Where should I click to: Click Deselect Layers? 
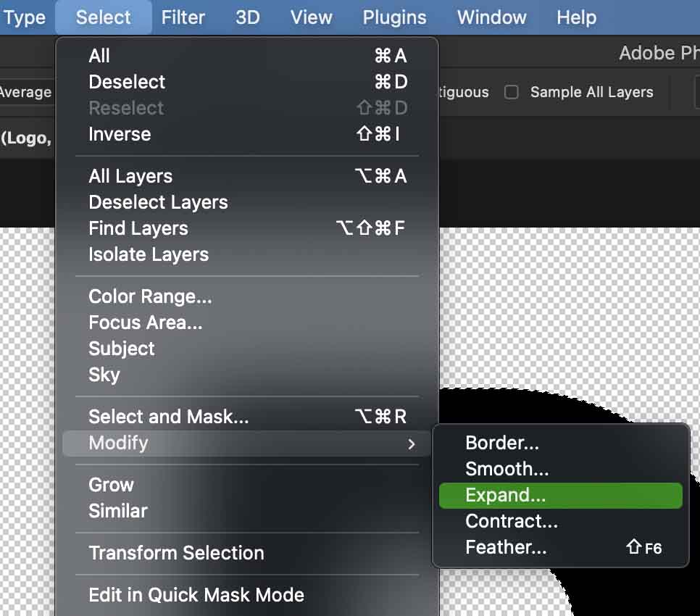click(x=247, y=202)
